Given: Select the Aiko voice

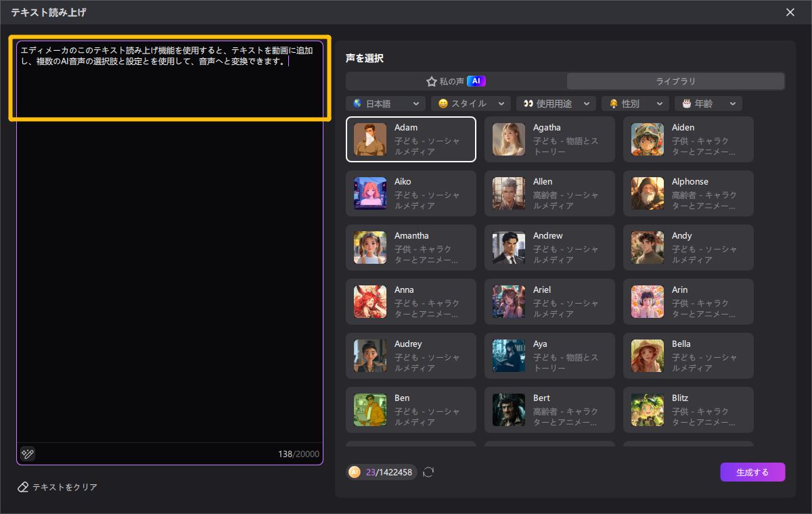Looking at the screenshot, I should [411, 193].
